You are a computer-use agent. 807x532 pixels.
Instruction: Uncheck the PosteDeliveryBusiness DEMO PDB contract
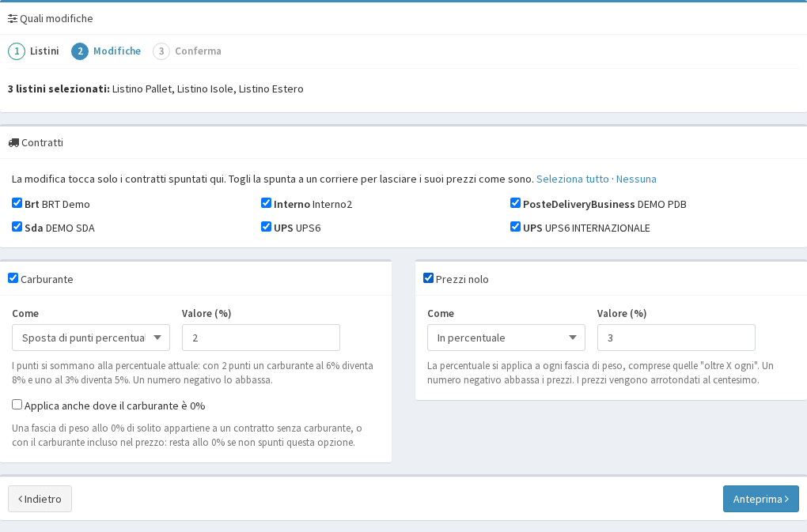coord(515,203)
